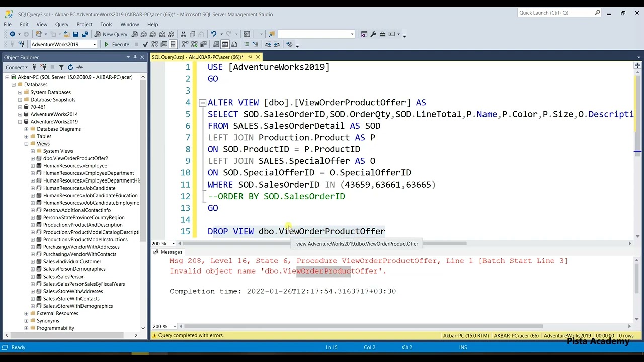
Task: Click the DMX query icon
Action: tap(153, 34)
